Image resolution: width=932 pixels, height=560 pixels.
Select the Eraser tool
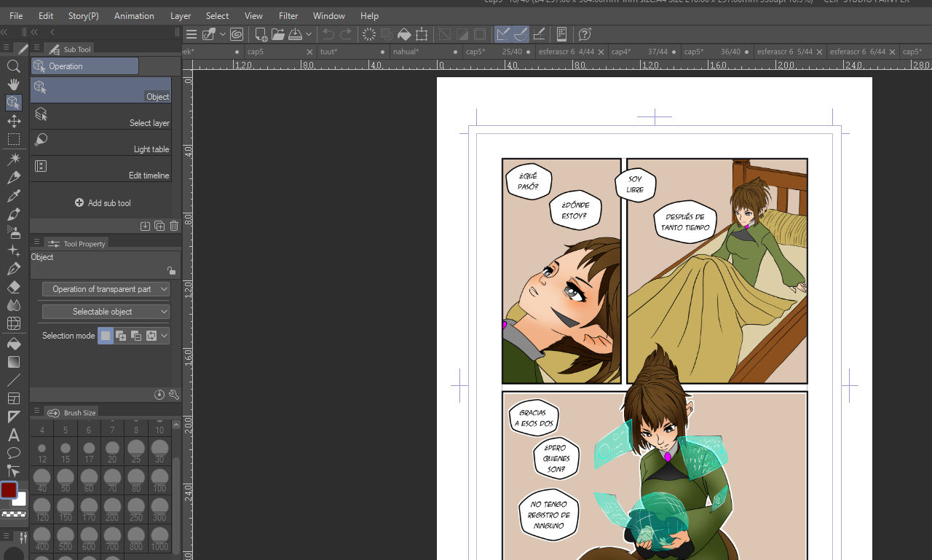click(13, 287)
